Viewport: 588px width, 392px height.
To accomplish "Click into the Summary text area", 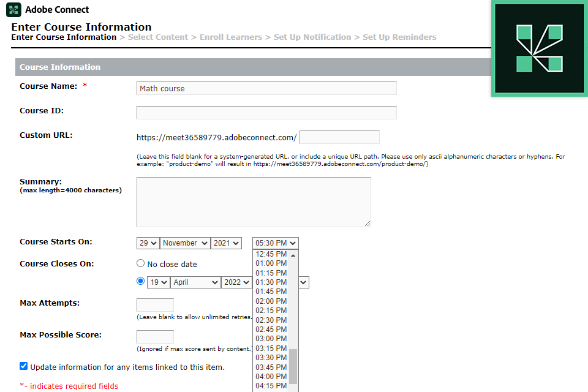I will [254, 202].
